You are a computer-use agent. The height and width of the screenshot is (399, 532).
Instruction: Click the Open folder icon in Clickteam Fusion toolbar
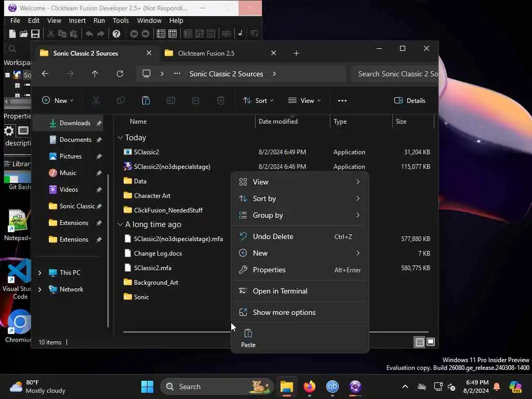pos(23,34)
